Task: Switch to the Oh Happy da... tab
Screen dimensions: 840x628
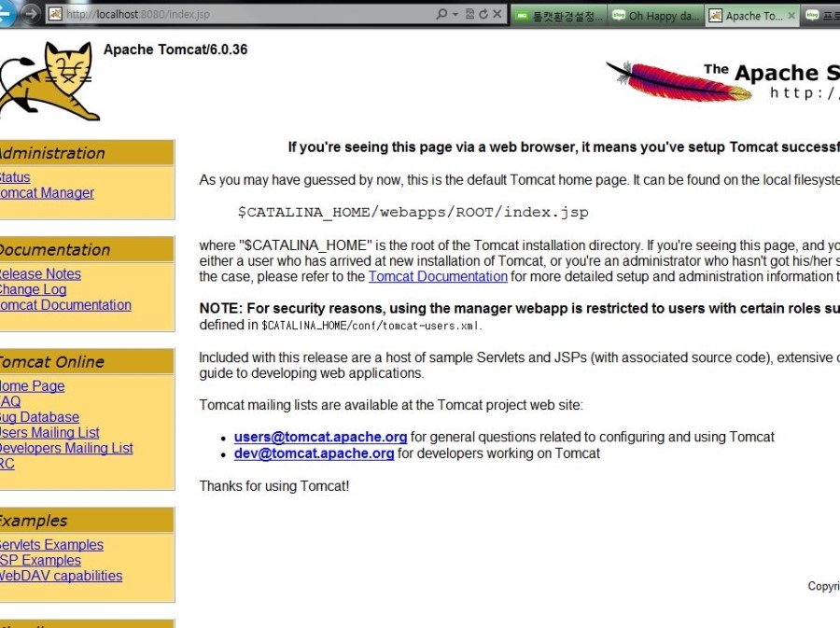Action: tap(656, 16)
